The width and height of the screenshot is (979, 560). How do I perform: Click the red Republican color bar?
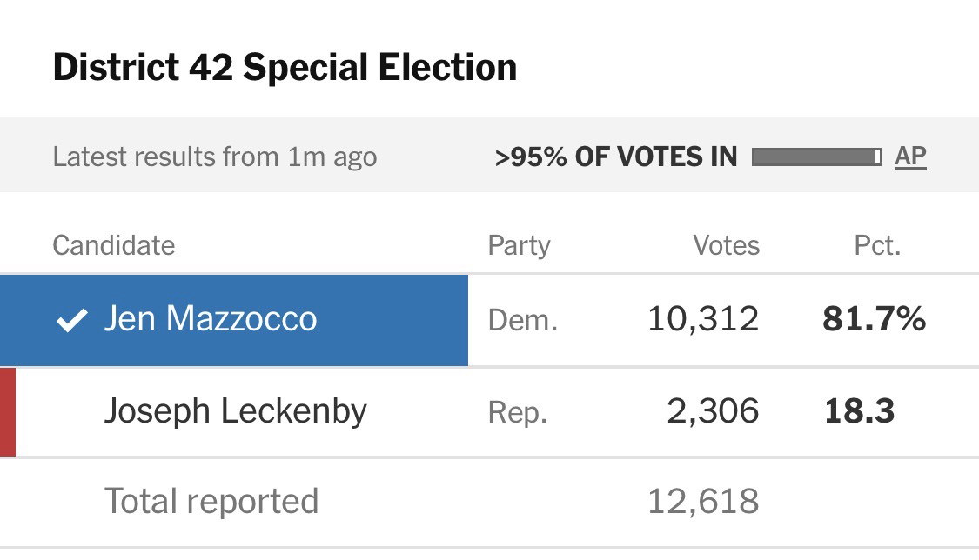[x=8, y=411]
